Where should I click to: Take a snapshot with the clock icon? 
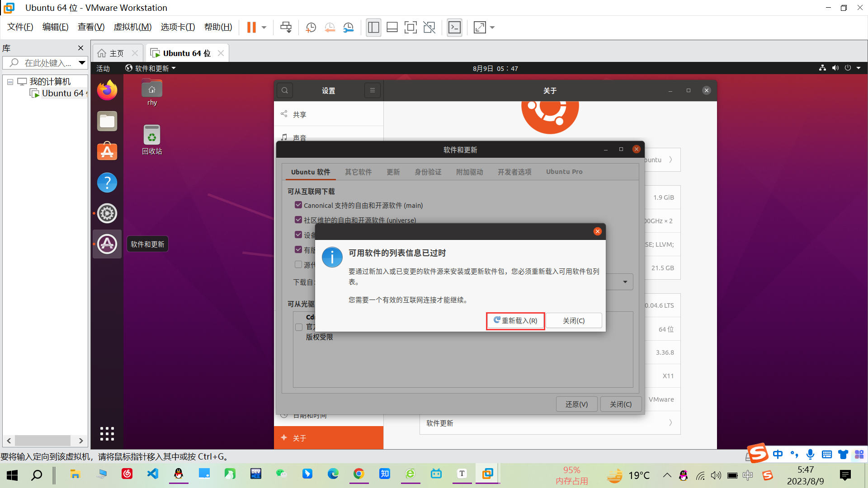point(311,28)
